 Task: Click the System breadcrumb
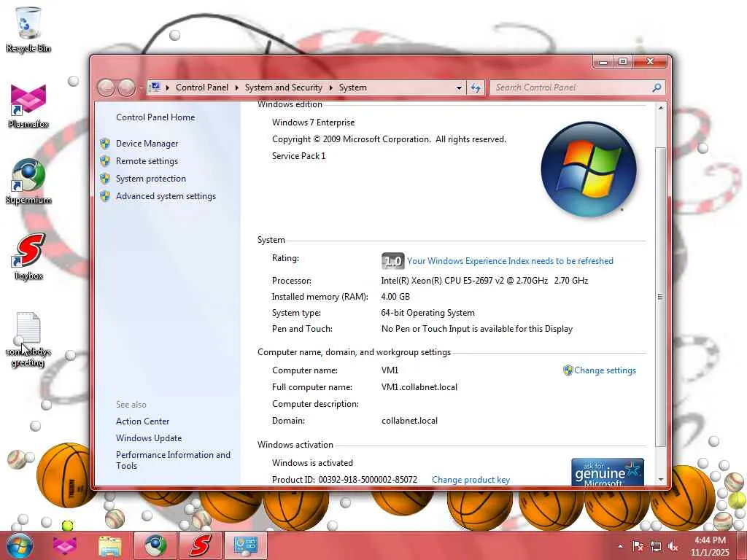click(x=353, y=87)
